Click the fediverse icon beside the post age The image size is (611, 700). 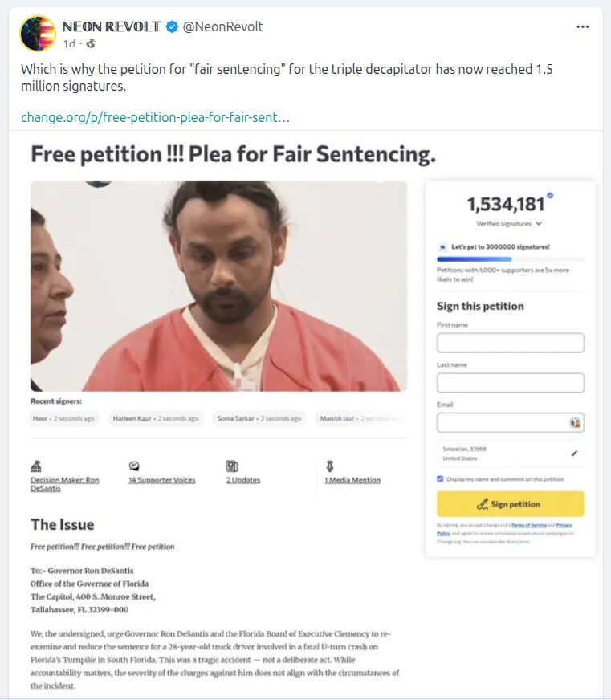[x=91, y=43]
